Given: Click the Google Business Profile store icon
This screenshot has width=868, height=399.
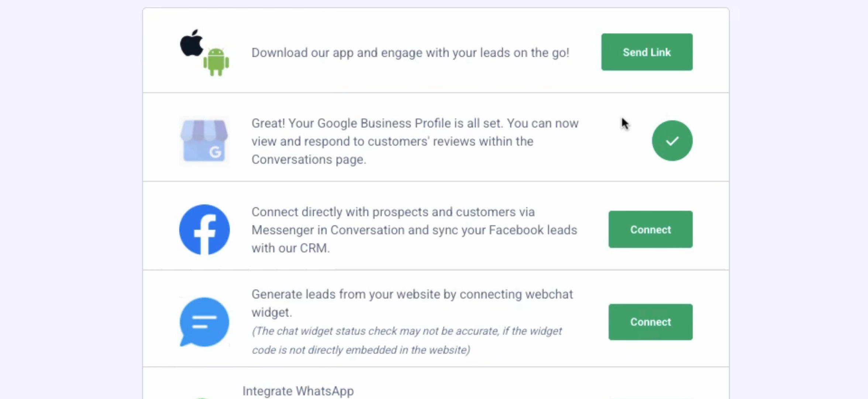Looking at the screenshot, I should point(204,140).
